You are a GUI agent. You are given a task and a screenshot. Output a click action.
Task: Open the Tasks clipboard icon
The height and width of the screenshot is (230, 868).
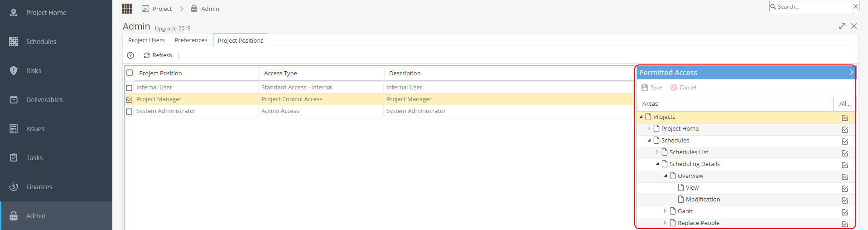point(14,157)
